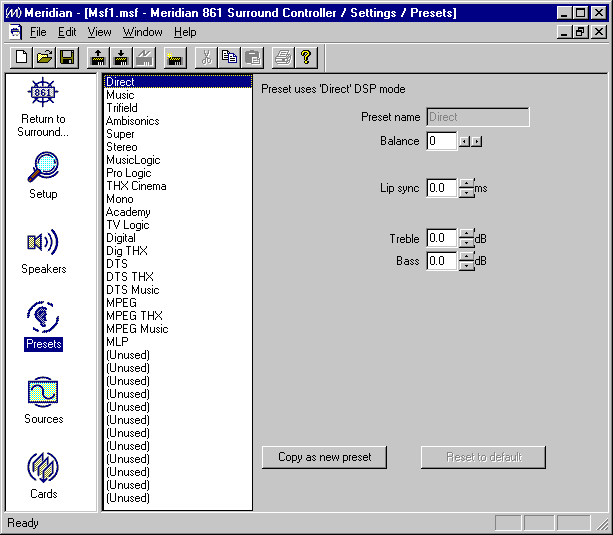Screen dimensions: 613x535
Task: Click the document icon left of File menu
Action: (16, 32)
